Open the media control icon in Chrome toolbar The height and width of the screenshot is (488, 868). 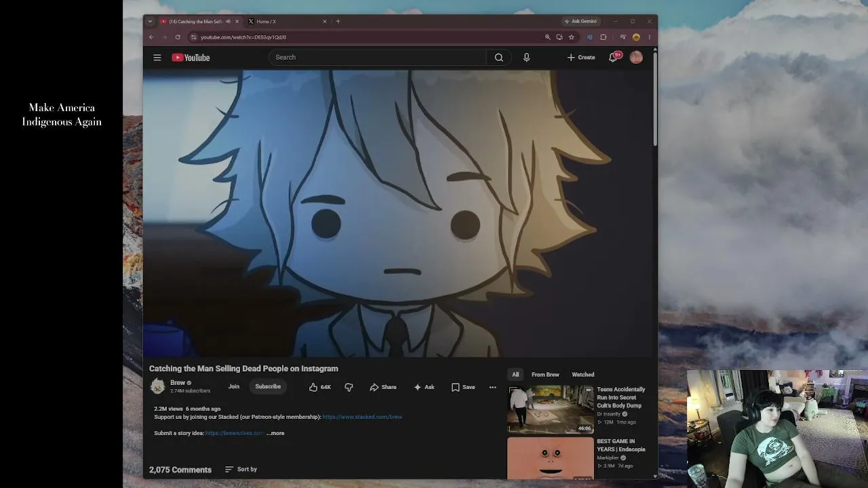tap(623, 37)
